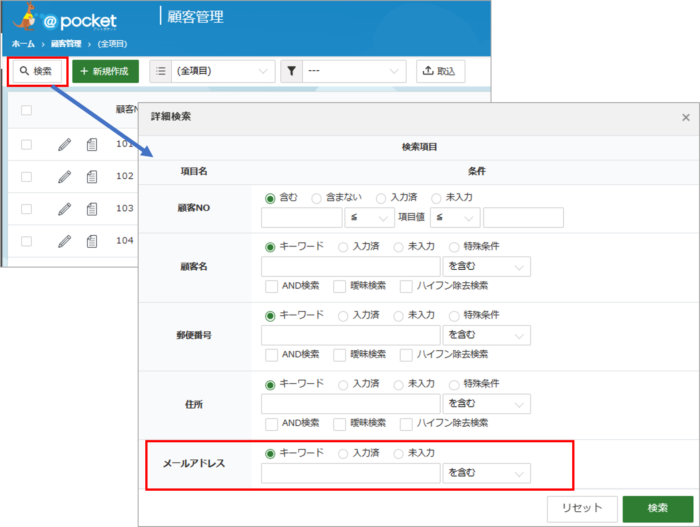Check ハイフン除去検索 for 顧客名
700x527 pixels.
coord(406,286)
